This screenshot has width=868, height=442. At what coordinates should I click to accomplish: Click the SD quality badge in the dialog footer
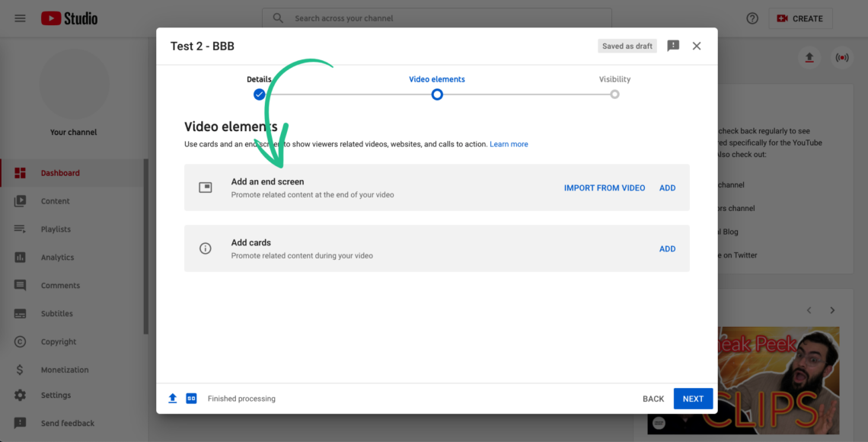pos(191,398)
